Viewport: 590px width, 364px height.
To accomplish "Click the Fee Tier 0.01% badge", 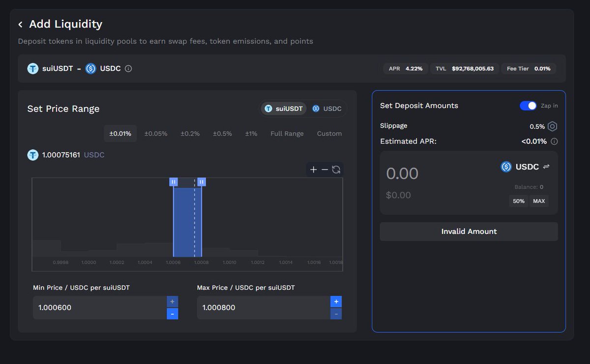I will click(x=529, y=69).
